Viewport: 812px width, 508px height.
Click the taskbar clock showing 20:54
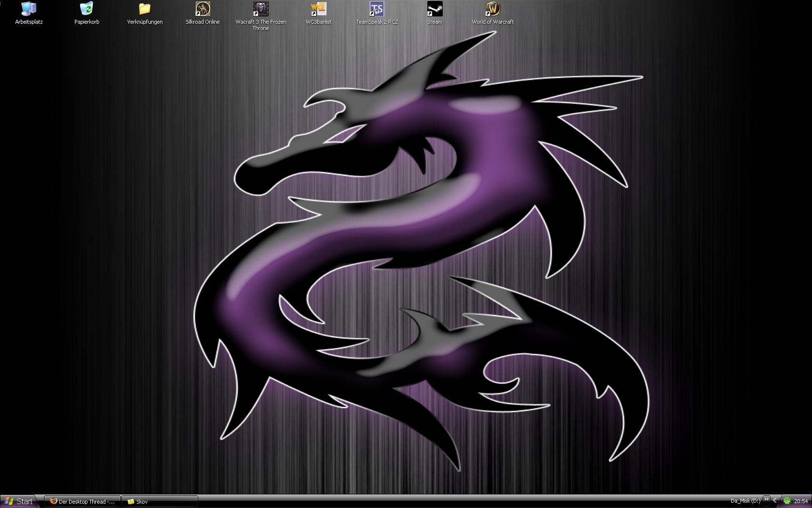point(801,501)
